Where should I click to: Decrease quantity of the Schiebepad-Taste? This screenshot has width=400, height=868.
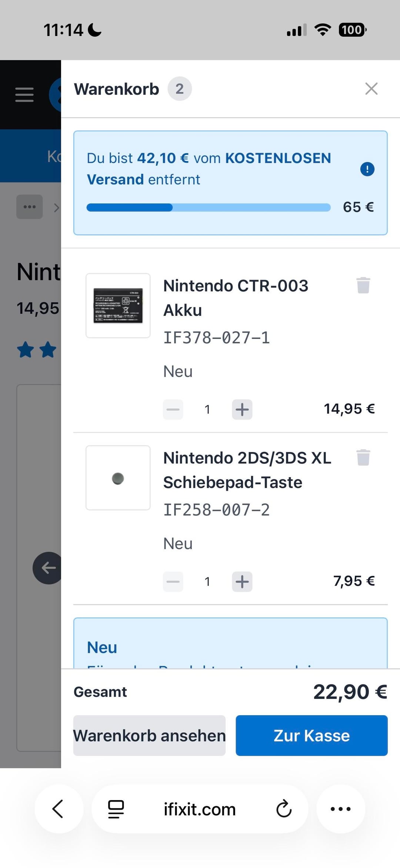point(173,581)
